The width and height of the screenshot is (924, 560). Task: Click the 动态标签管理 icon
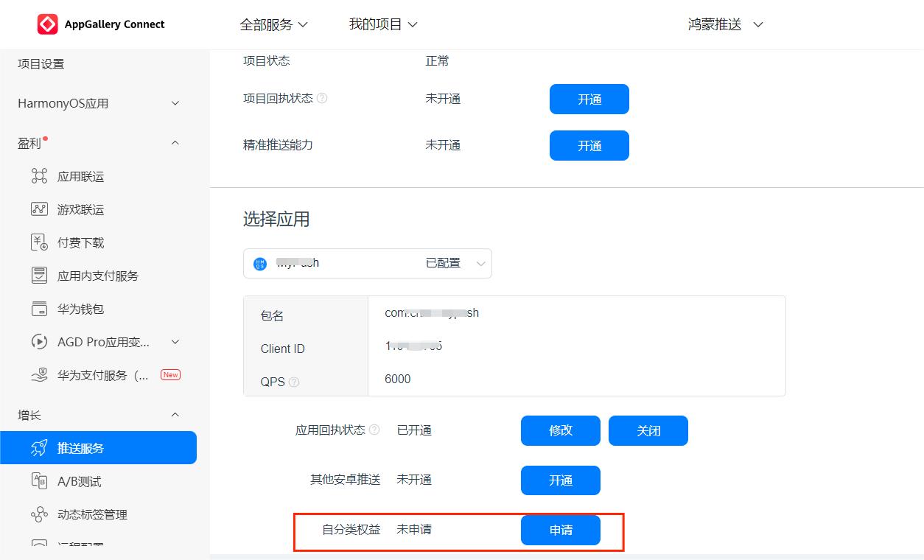click(39, 514)
